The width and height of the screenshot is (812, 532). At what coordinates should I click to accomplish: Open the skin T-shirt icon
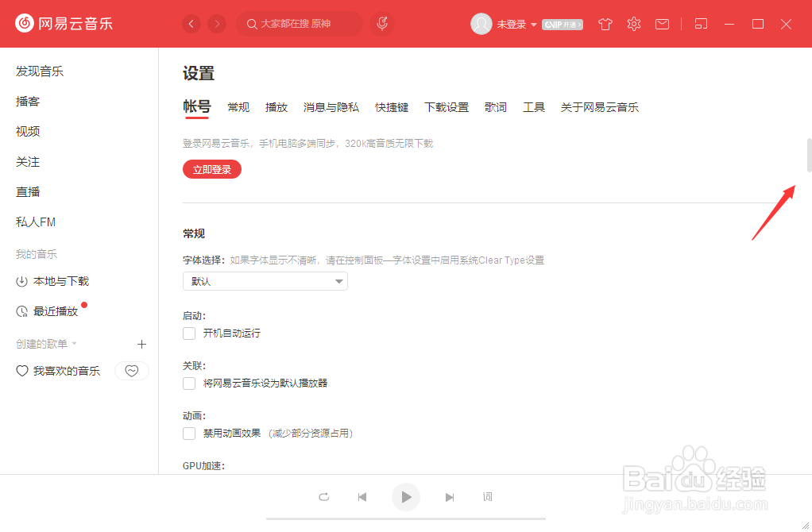(x=605, y=24)
